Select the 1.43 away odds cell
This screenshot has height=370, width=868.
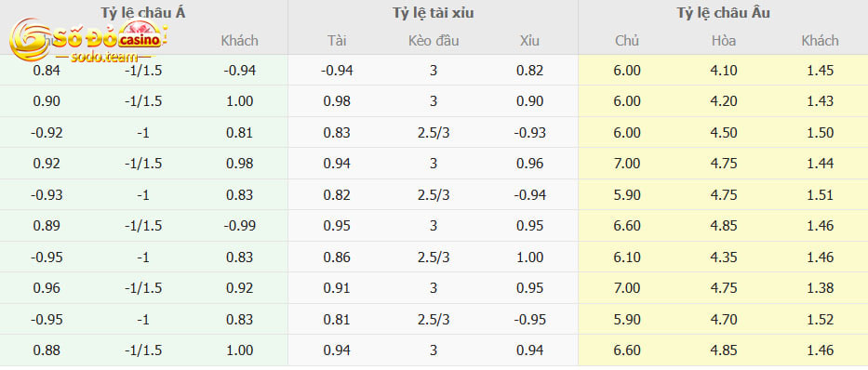click(x=821, y=101)
